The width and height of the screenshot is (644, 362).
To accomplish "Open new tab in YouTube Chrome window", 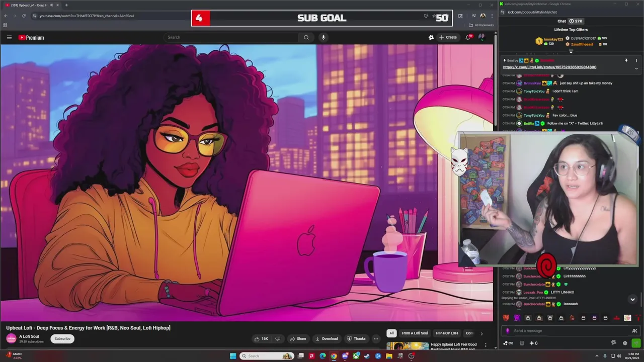I will 66,5.
